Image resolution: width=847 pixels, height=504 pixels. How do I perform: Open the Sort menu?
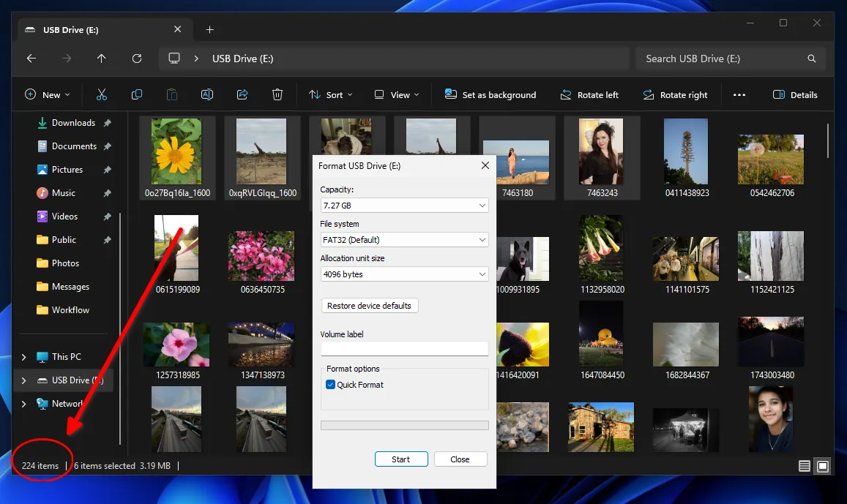tap(331, 94)
